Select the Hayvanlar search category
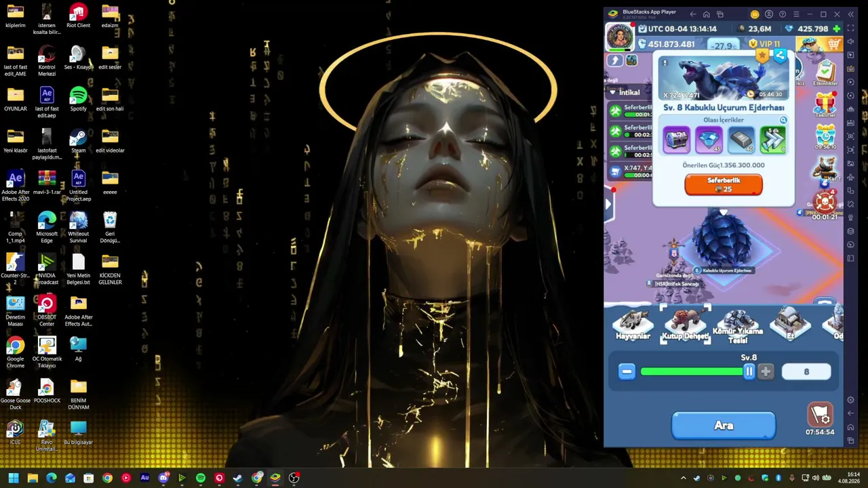This screenshot has height=488, width=868. coord(633,325)
